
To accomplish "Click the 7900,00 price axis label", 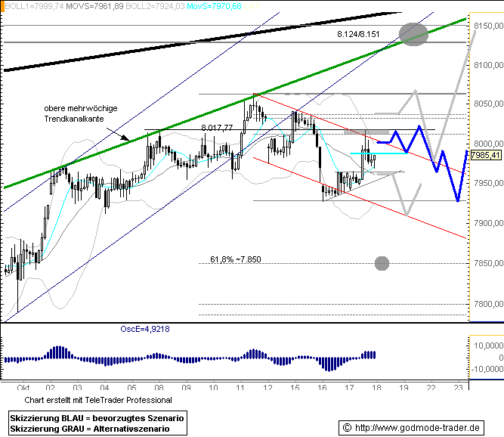I will pos(489,223).
